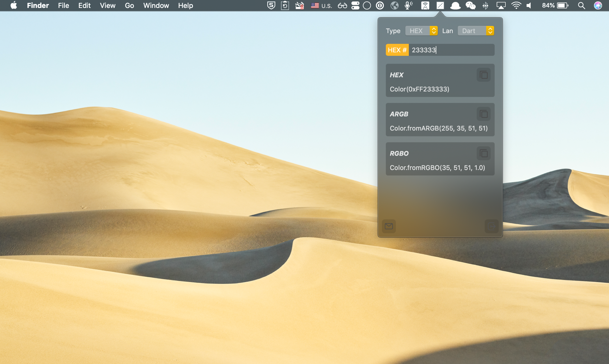The height and width of the screenshot is (364, 609).
Task: Open the Lan Dart language dropdown
Action: coord(476,31)
